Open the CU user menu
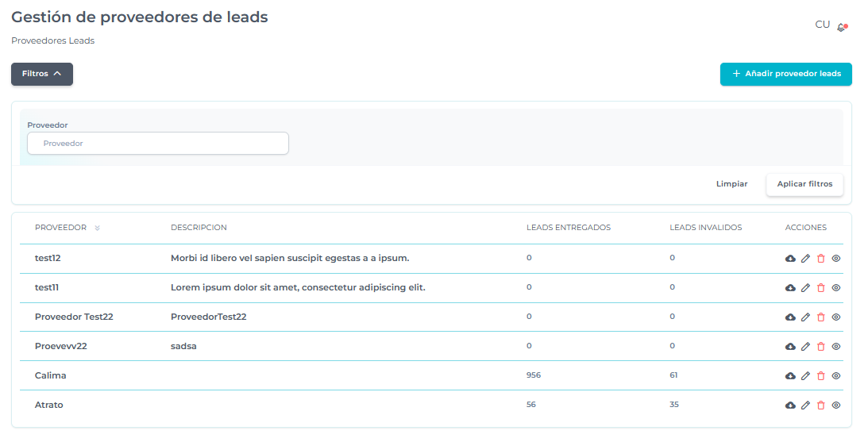Viewport: 868px width, 442px height. coord(822,25)
